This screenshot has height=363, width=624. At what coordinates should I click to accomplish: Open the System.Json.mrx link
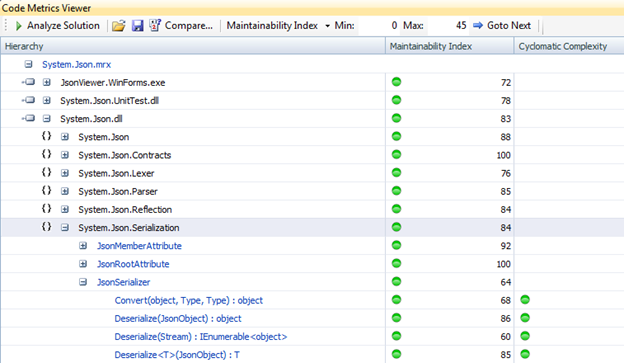pyautogui.click(x=76, y=64)
